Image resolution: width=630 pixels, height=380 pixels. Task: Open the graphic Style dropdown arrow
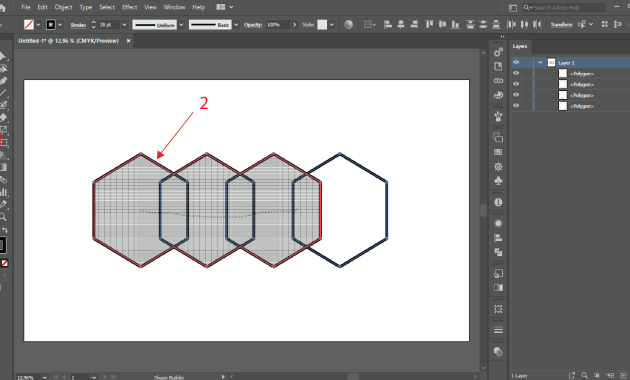pos(331,25)
